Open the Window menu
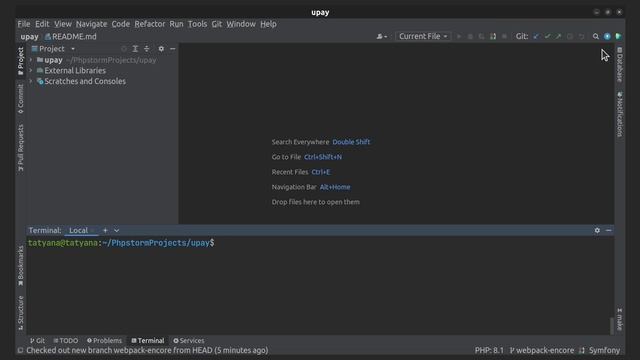 [241, 24]
